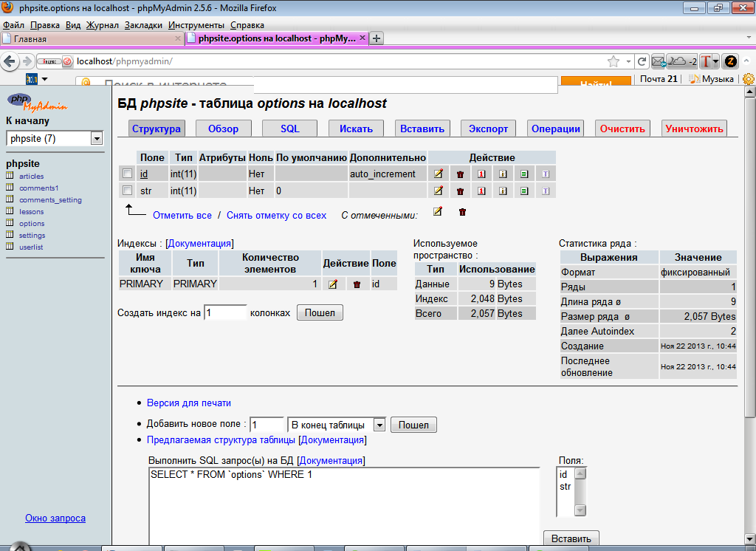Open the Инструменты menu
The height and width of the screenshot is (551, 756).
(x=196, y=25)
